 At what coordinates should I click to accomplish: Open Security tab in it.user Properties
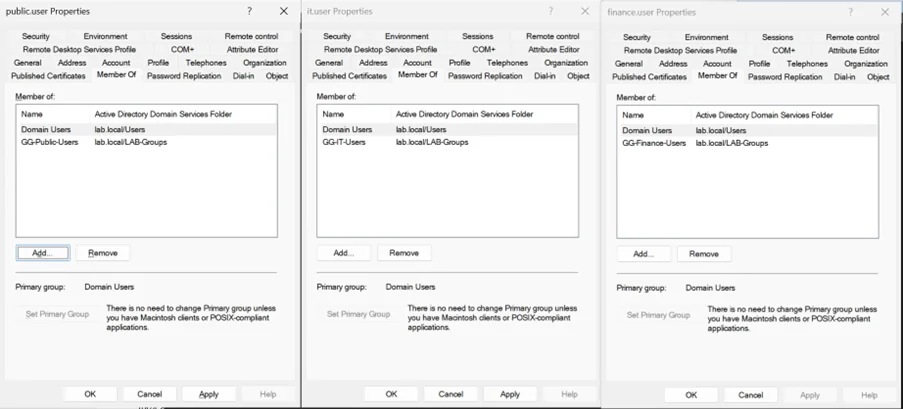[x=337, y=36]
